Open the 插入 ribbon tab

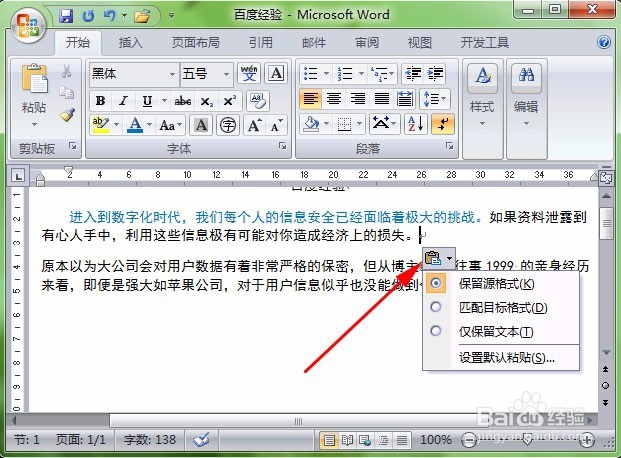click(130, 42)
